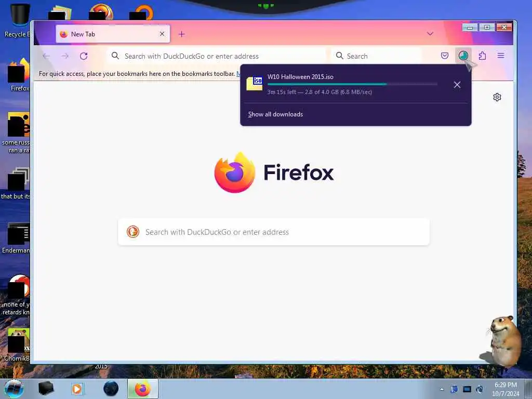The width and height of the screenshot is (532, 399).
Task: Open a new tab with plus button
Action: (x=182, y=34)
